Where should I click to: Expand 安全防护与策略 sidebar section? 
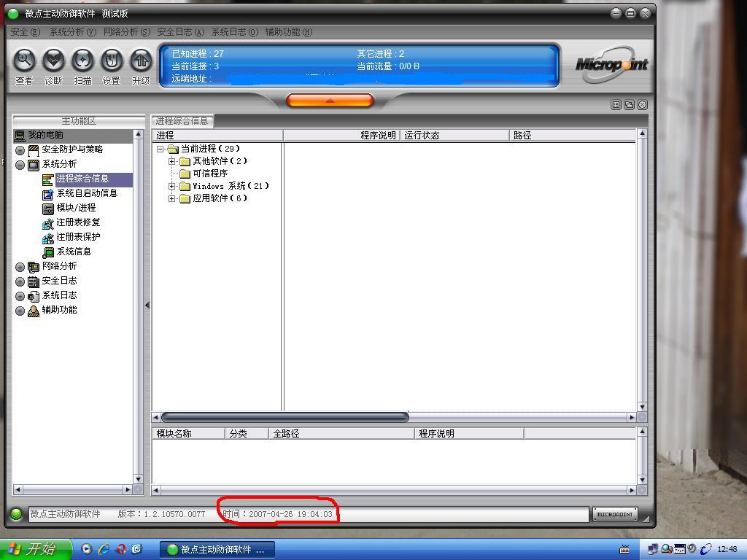(20, 150)
